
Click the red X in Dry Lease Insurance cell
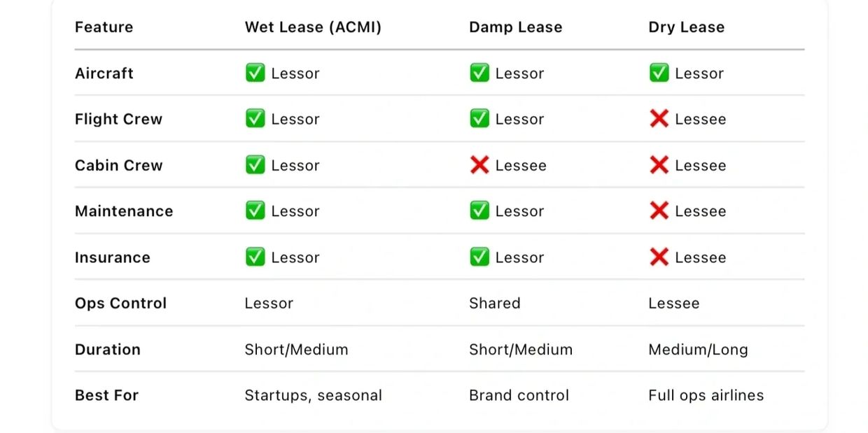[x=659, y=257]
